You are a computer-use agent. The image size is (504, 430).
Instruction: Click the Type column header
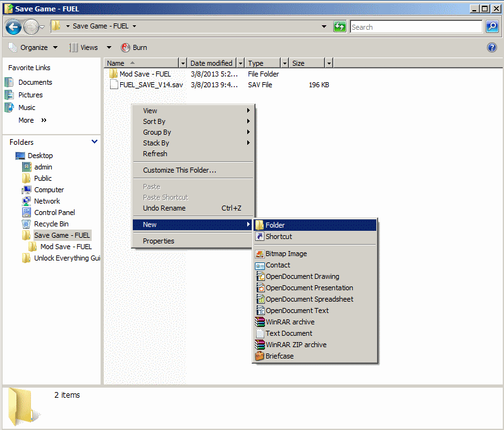(x=262, y=63)
